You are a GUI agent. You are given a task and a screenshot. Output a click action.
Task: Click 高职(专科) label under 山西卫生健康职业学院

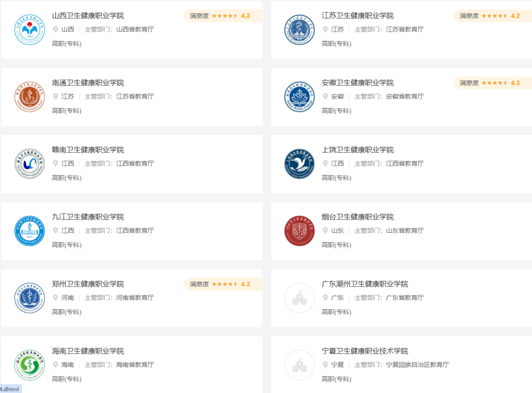66,44
